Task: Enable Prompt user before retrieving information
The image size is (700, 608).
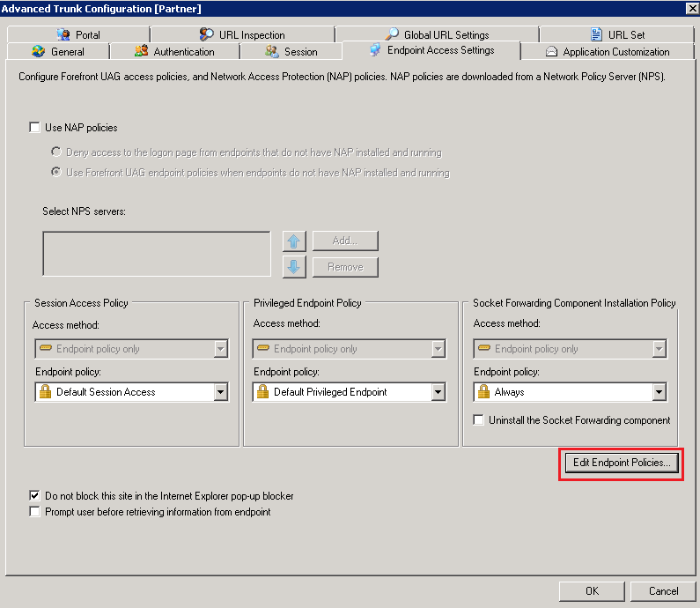Action: pyautogui.click(x=34, y=511)
